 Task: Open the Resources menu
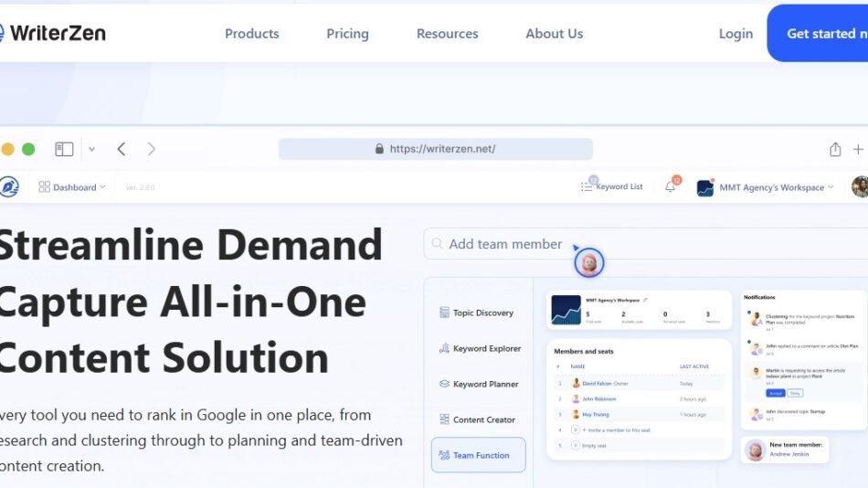click(x=447, y=34)
